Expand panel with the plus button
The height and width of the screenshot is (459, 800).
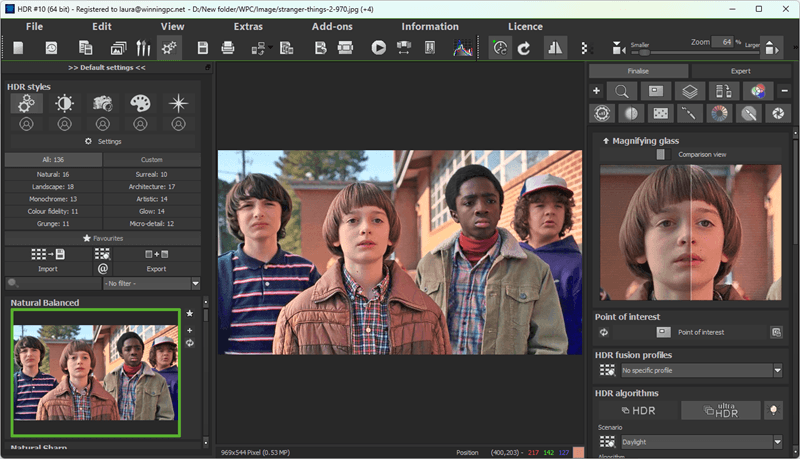(596, 91)
